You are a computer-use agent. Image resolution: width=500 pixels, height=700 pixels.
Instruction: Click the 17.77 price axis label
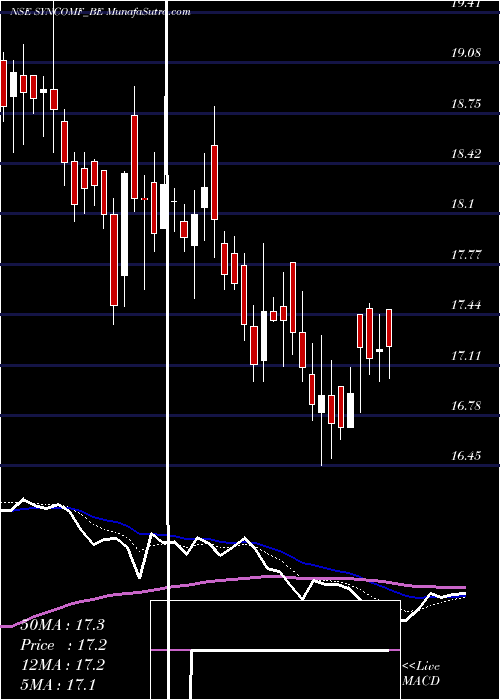(467, 255)
